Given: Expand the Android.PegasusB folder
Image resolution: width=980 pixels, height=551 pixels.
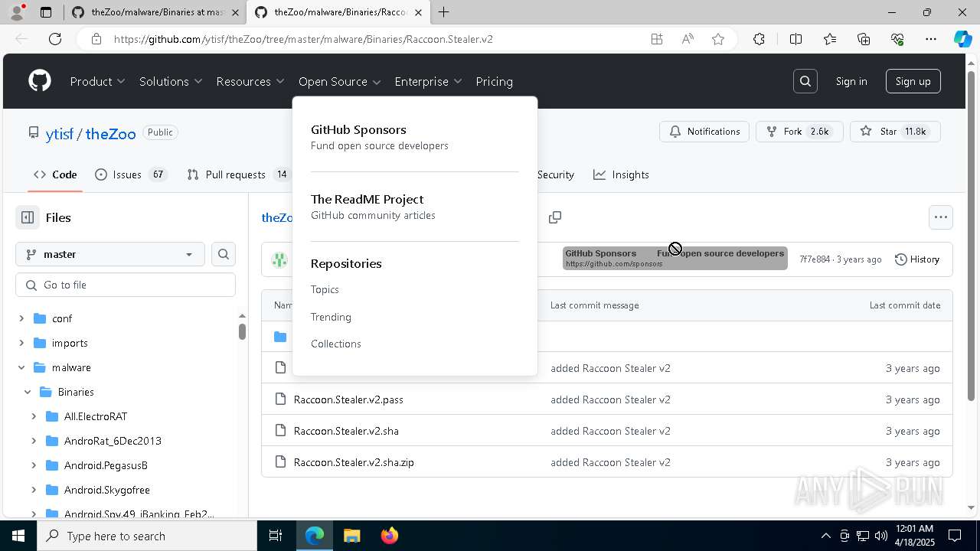Looking at the screenshot, I should [x=34, y=465].
